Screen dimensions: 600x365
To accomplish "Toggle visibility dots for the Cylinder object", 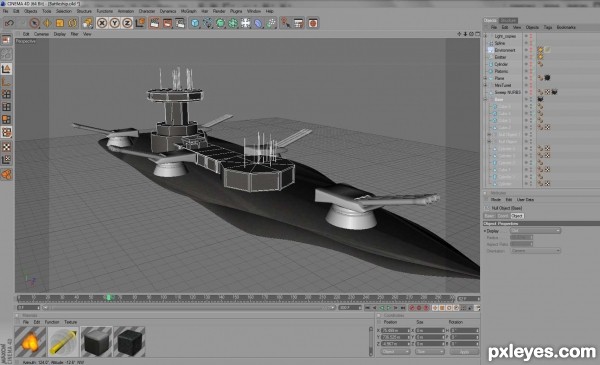I will point(531,64).
